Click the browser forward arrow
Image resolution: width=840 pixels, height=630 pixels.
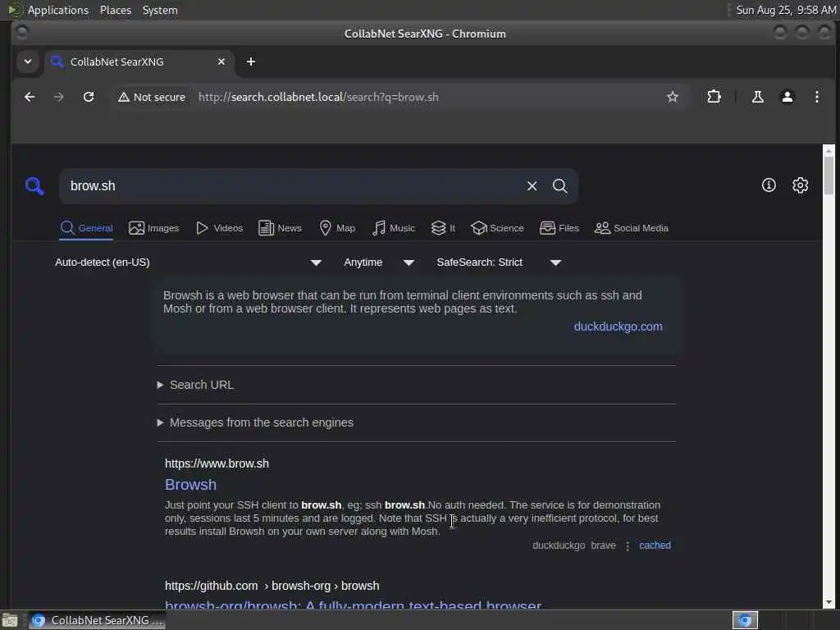coord(59,97)
